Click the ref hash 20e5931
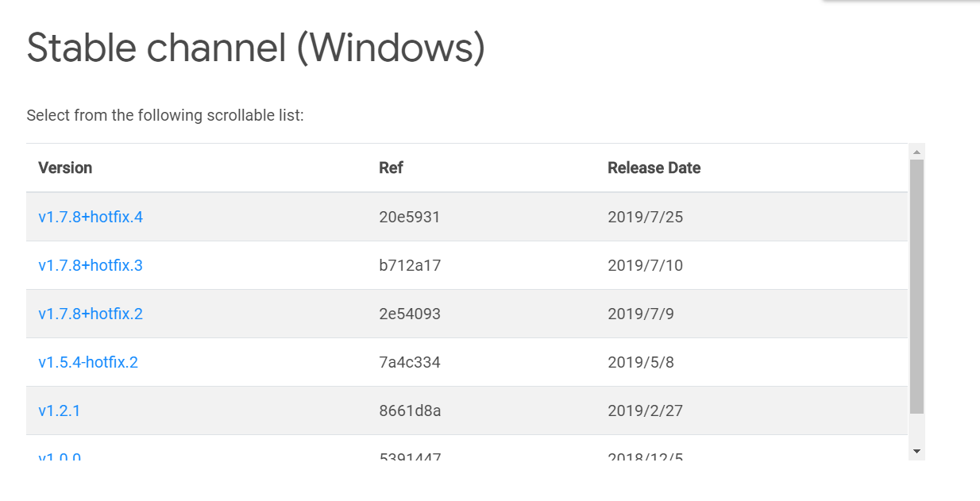Viewport: 980px width, 501px height. point(410,217)
